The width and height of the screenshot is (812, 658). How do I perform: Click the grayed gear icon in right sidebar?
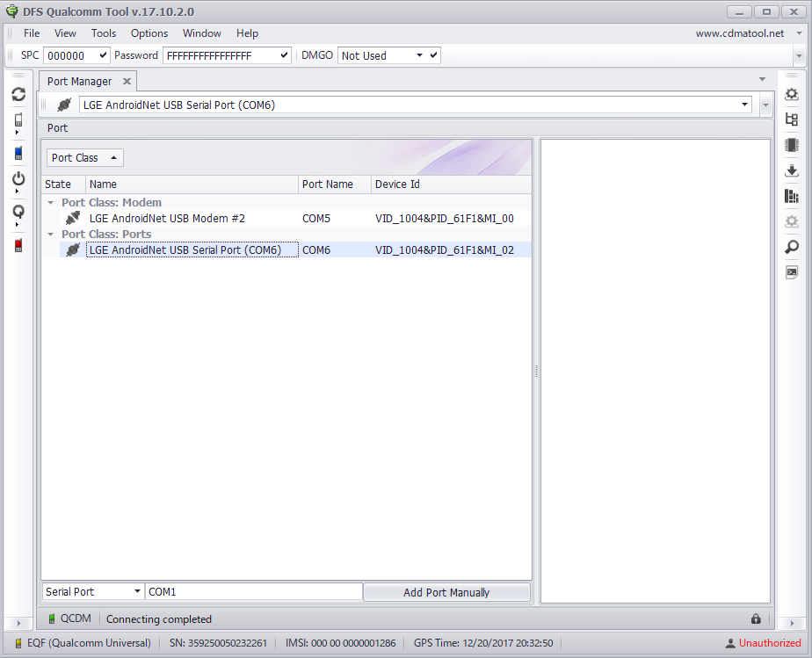791,221
